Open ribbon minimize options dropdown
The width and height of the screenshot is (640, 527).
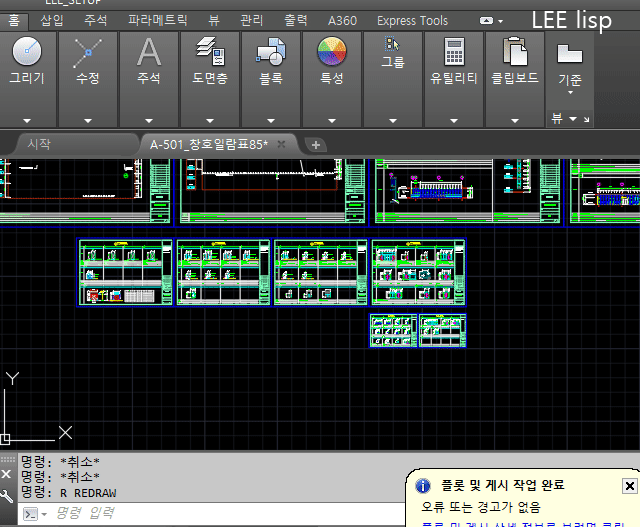[x=501, y=21]
